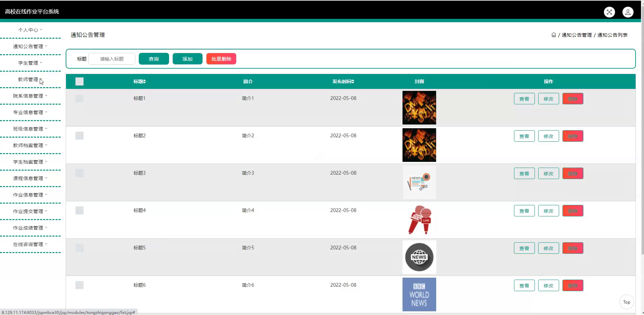This screenshot has width=644, height=315.
Task: Click the 请输入标题 search input field
Action: 112,59
